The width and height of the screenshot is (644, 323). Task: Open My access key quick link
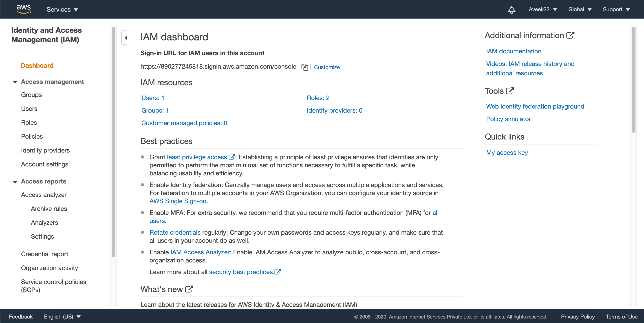[x=507, y=152]
